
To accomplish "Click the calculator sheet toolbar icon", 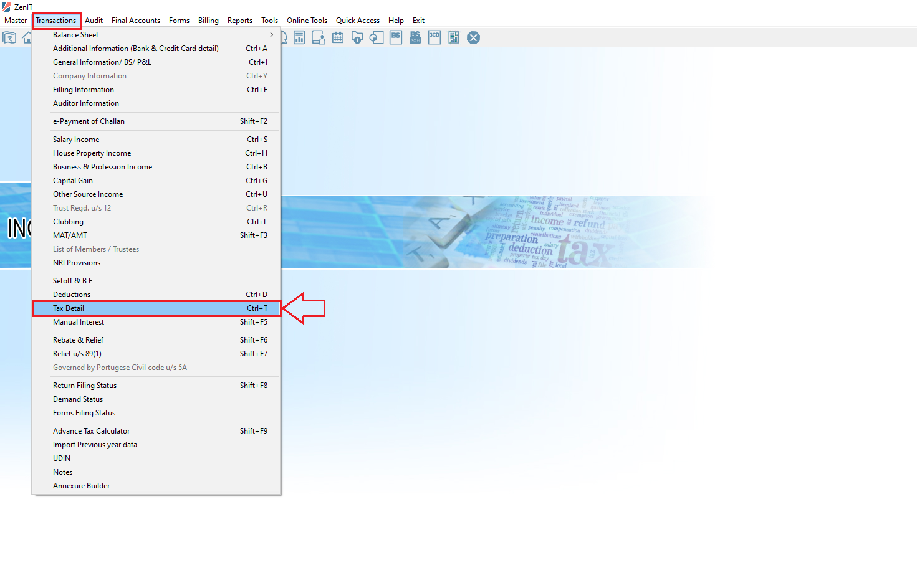I will [x=454, y=38].
